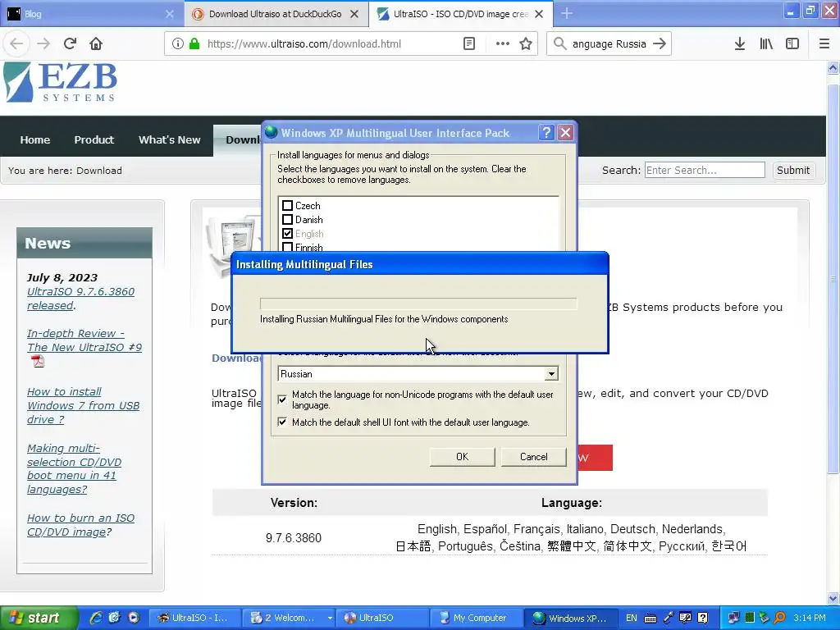Viewport: 840px width, 630px height.
Task: Submit search with the arrow button
Action: coord(660,44)
